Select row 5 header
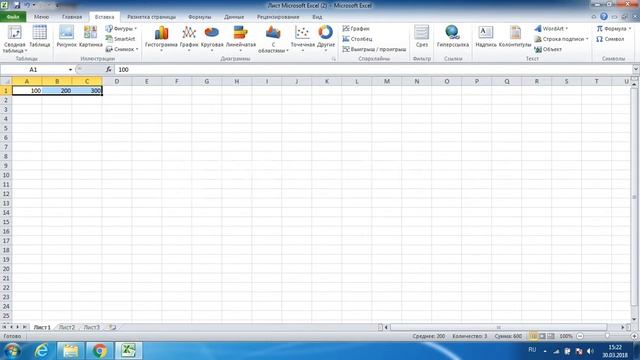The height and width of the screenshot is (360, 640). point(6,128)
